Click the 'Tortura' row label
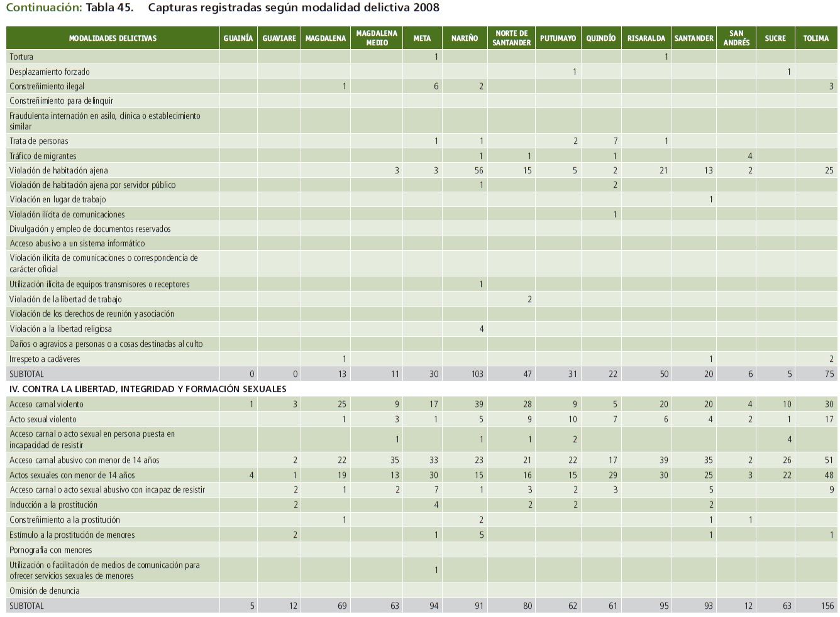This screenshot has height=617, width=840. (21, 57)
